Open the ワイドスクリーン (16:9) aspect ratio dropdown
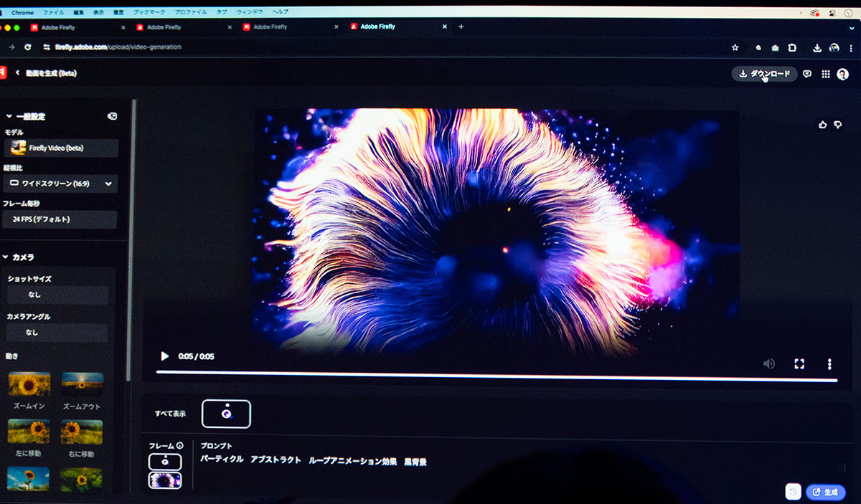 [x=60, y=184]
